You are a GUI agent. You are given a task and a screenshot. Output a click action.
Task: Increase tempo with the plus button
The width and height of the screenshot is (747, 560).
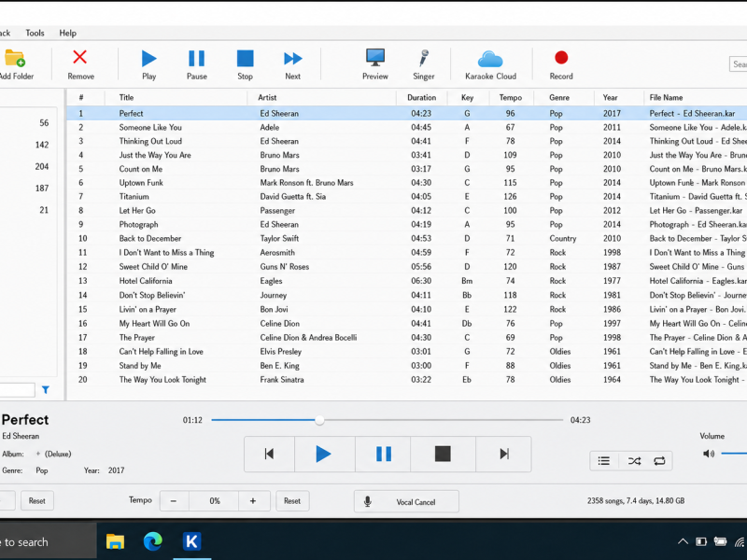point(253,501)
